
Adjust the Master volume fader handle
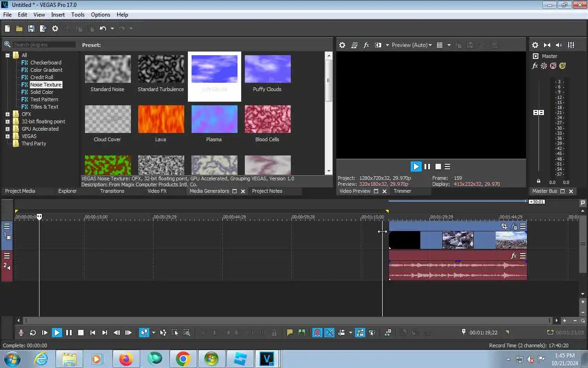[538, 113]
